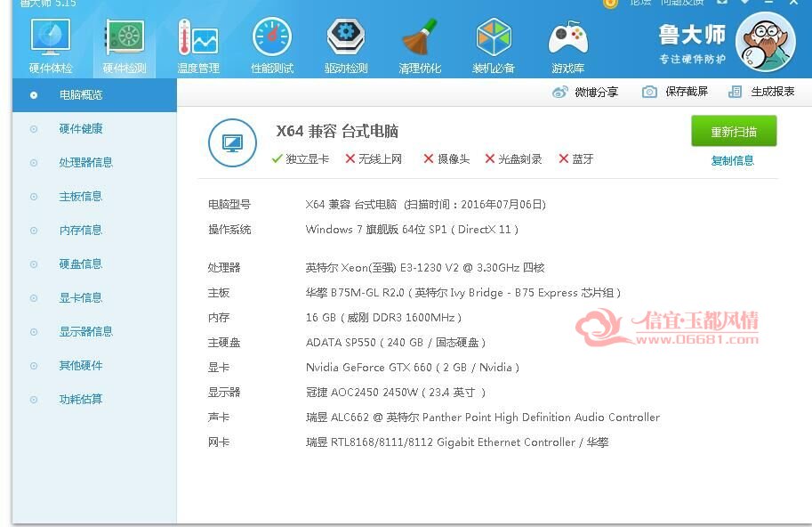Viewport: 812px width, 527px height.
Task: Open 驱动检测 driver detection icon
Action: (x=346, y=36)
